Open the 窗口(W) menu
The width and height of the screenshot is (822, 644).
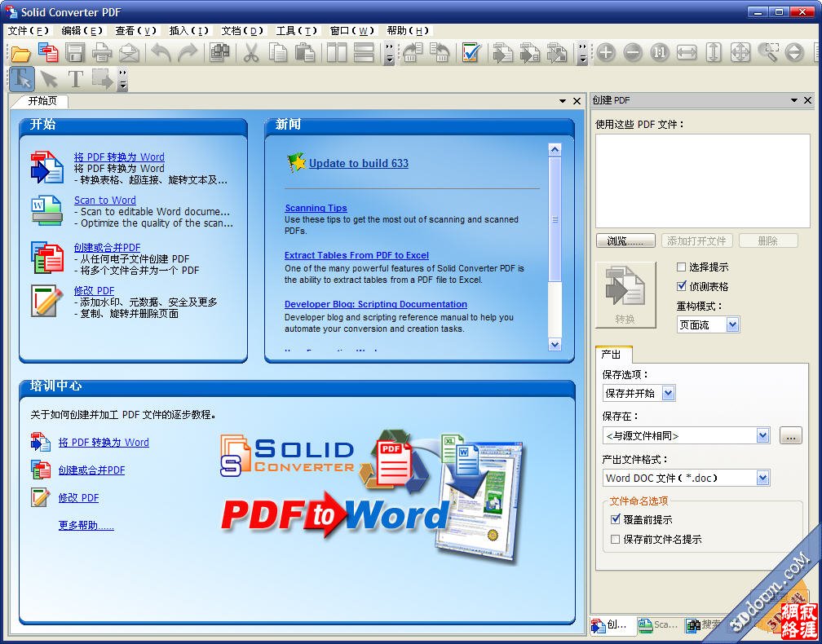coord(351,31)
